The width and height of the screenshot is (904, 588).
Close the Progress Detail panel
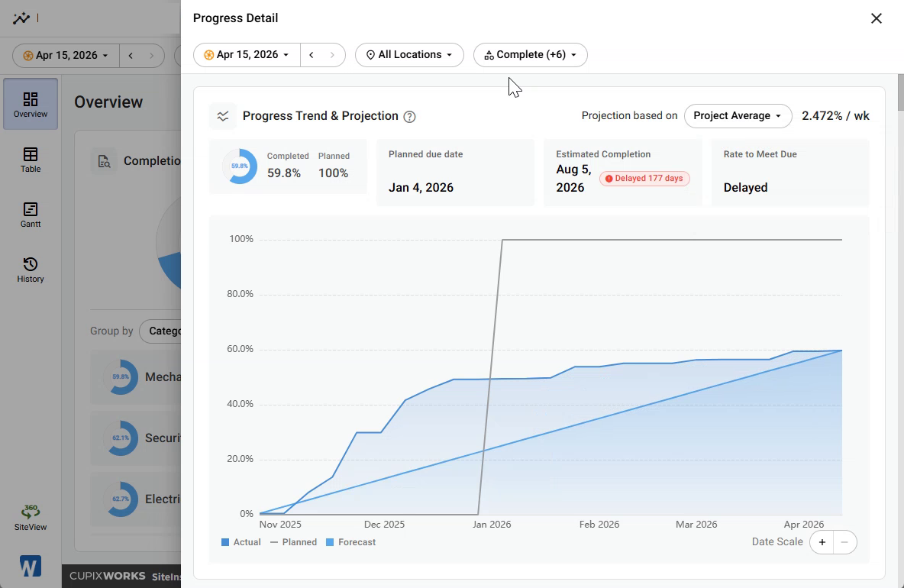(x=877, y=18)
